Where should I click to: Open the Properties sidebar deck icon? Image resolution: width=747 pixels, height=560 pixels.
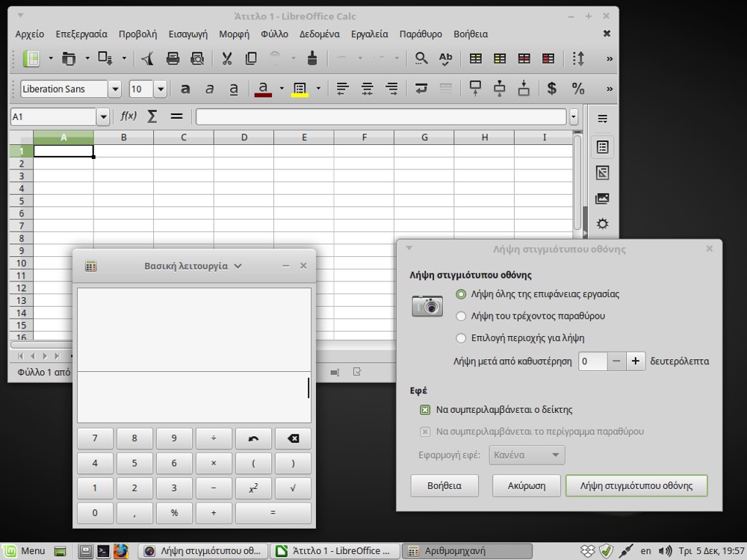(603, 147)
